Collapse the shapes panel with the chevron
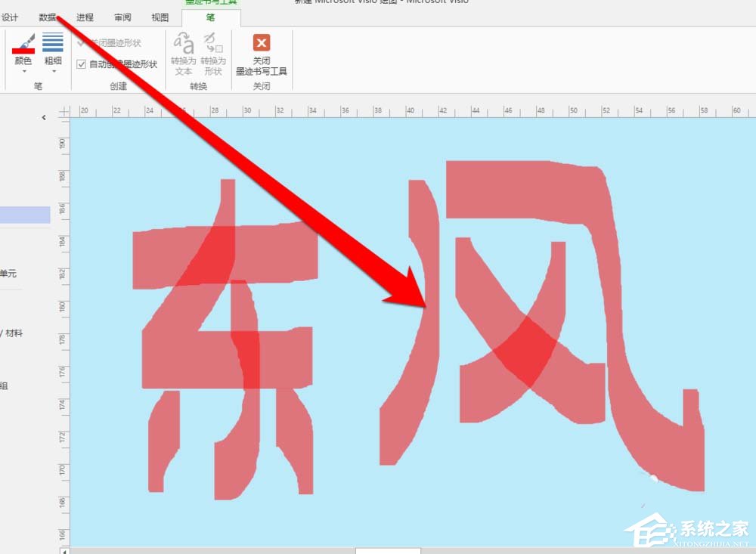Image resolution: width=756 pixels, height=554 pixels. click(43, 117)
